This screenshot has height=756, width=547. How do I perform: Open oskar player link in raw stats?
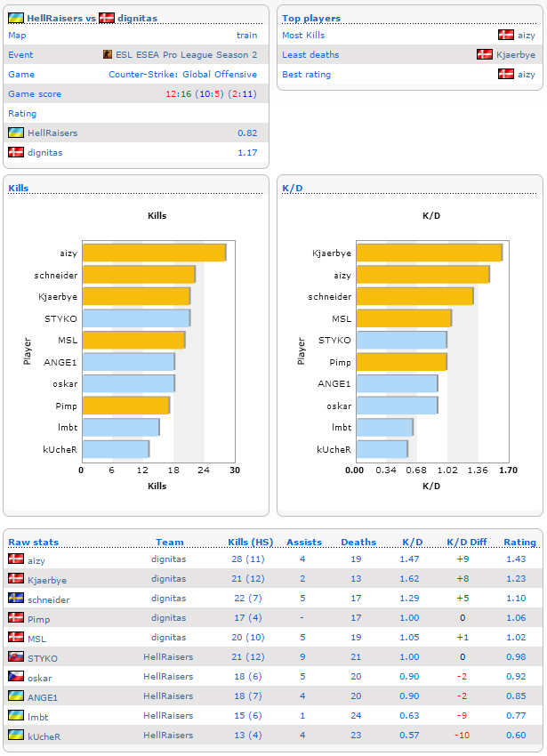(39, 678)
